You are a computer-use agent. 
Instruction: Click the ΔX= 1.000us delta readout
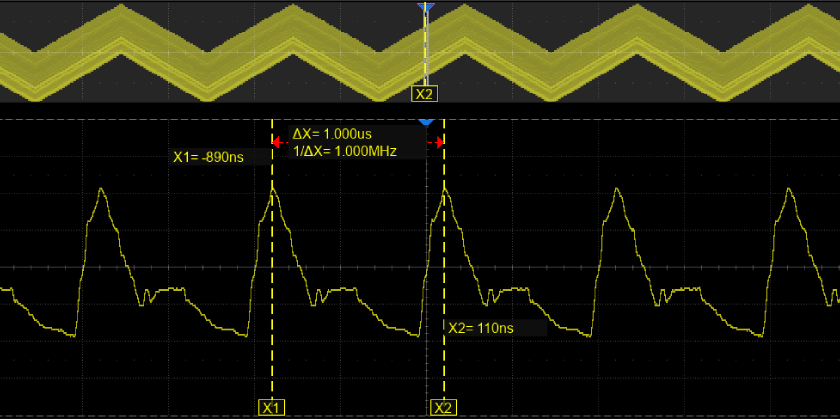coord(330,133)
